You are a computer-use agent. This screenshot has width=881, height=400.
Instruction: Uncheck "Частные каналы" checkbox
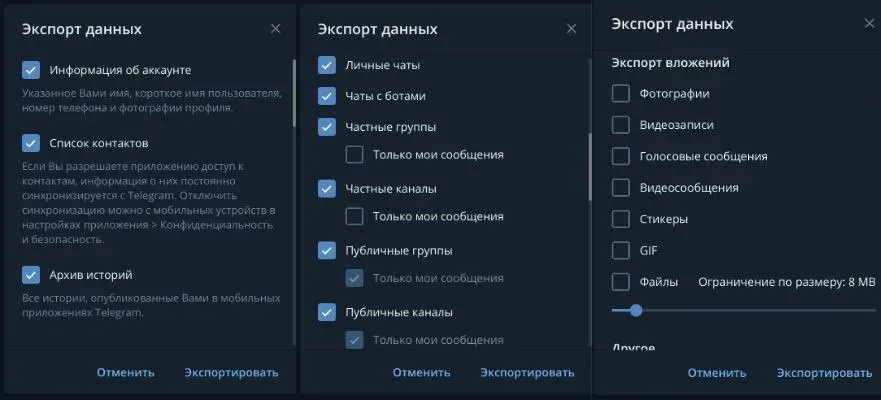tap(327, 188)
